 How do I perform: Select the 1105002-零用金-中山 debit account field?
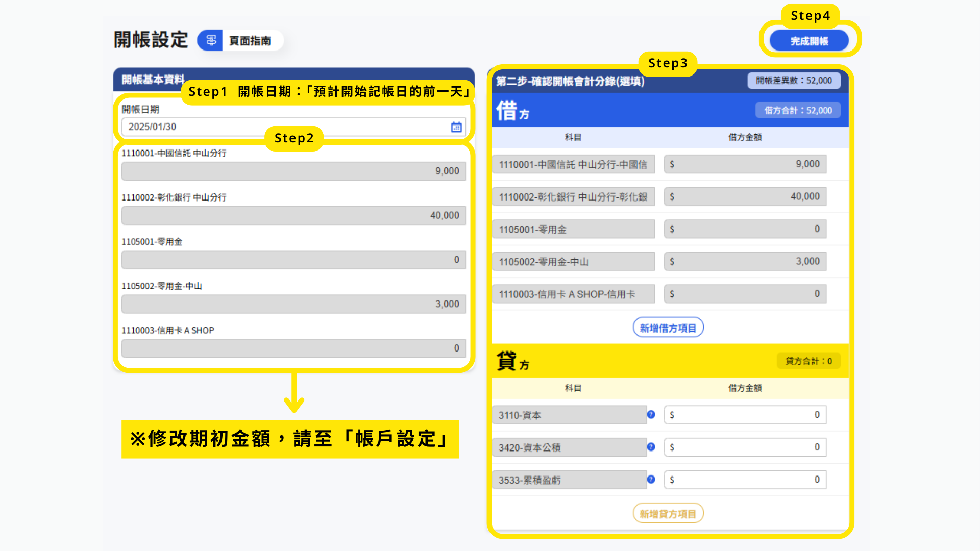(573, 262)
